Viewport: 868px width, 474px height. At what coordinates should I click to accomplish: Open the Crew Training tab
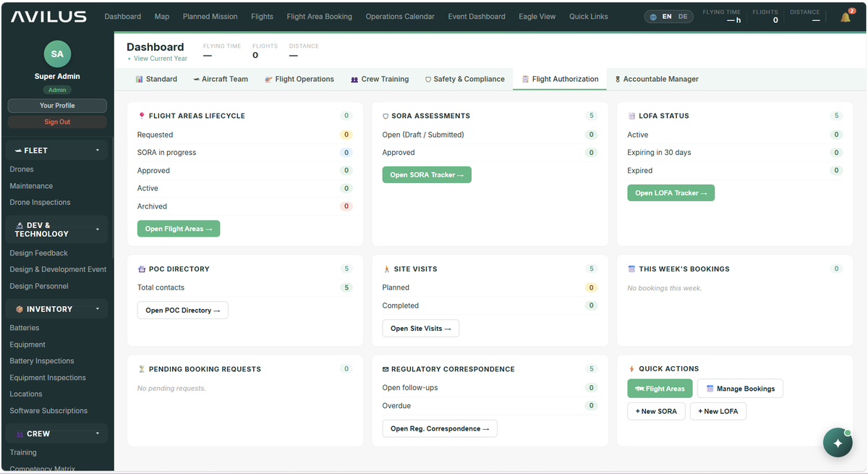[380, 79]
